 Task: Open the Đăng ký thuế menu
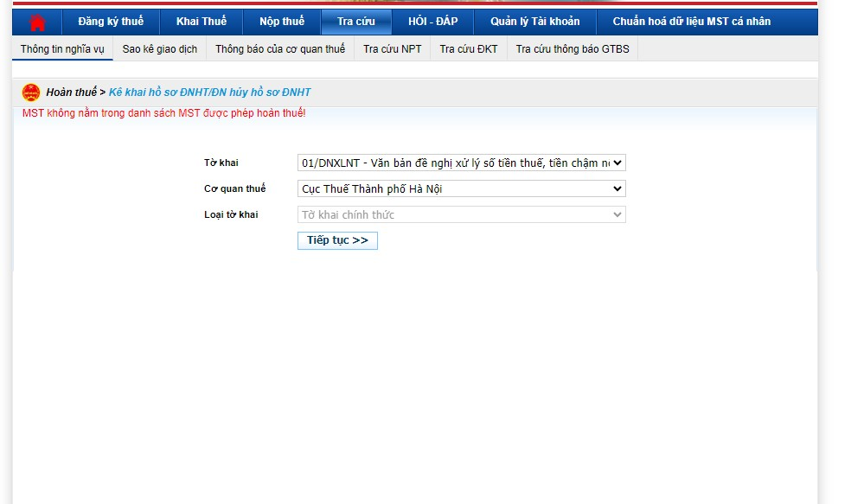coord(111,22)
